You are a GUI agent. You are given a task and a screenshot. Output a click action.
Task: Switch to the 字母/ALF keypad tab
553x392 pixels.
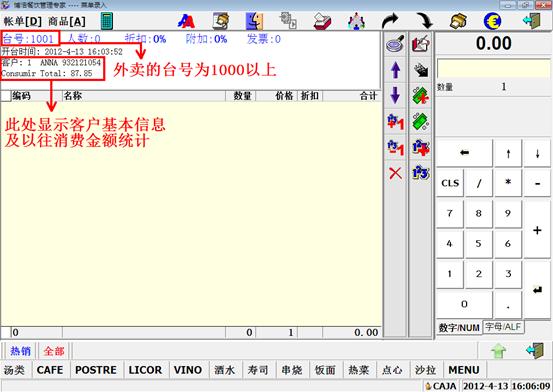click(x=503, y=327)
